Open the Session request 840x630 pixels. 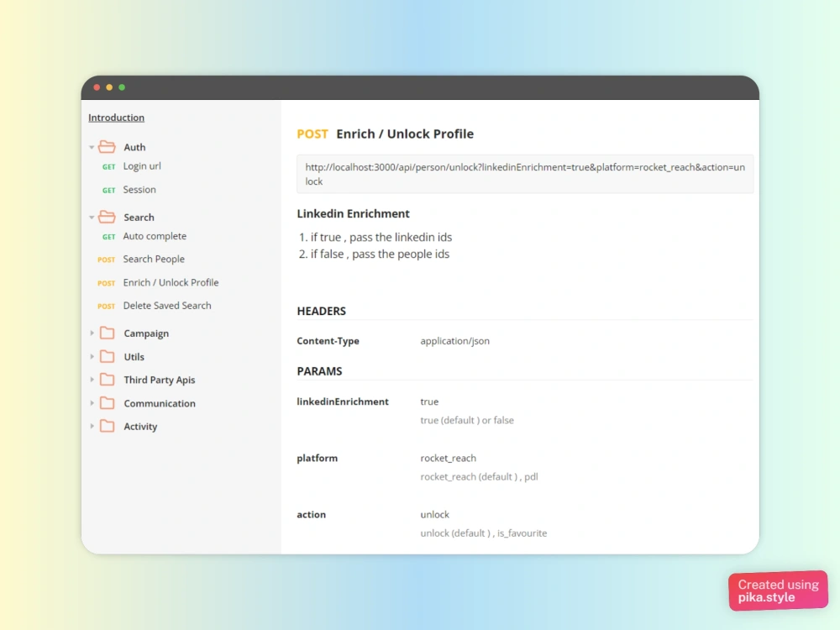pos(139,190)
